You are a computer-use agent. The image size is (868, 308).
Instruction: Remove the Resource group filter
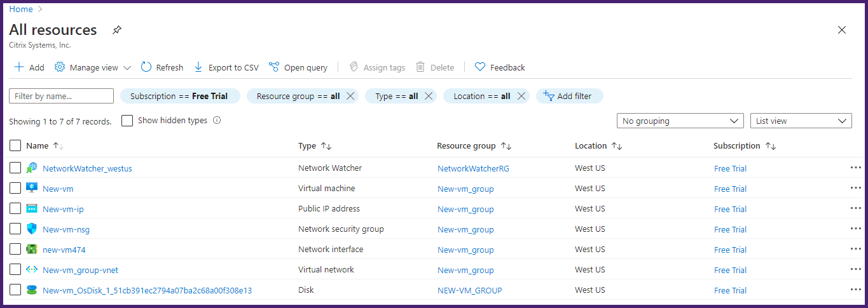pyautogui.click(x=352, y=96)
